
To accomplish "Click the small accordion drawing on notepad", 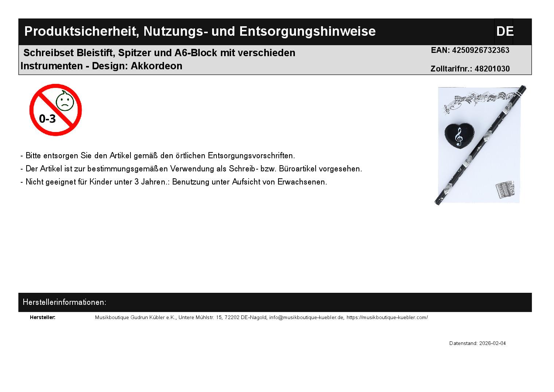I will (x=505, y=190).
